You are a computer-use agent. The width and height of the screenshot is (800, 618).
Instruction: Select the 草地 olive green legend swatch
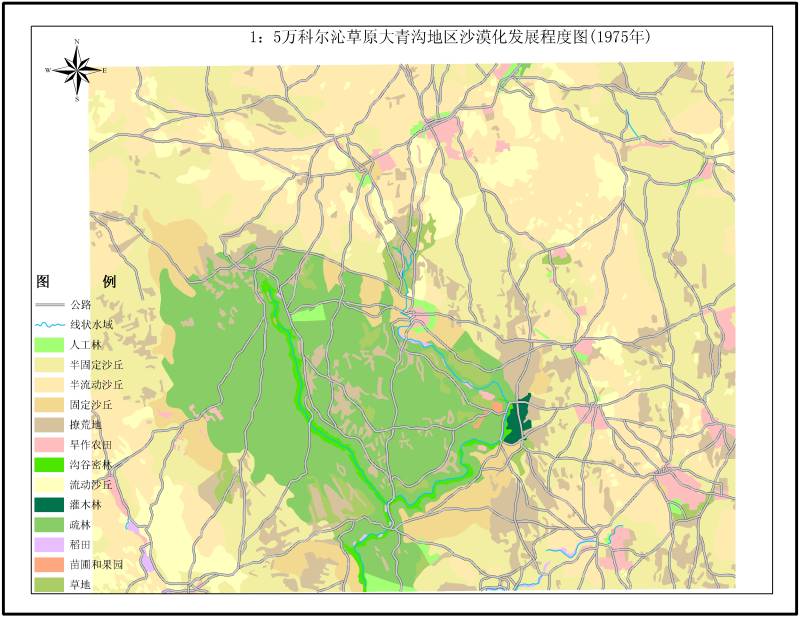50,584
